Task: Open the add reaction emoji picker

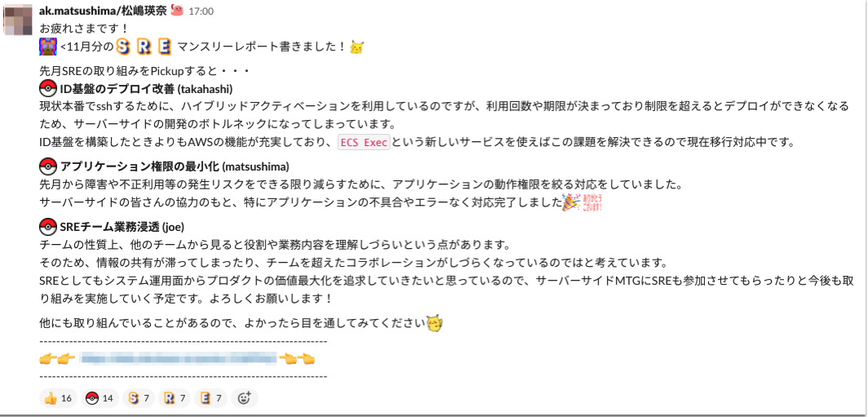Action: click(x=244, y=397)
